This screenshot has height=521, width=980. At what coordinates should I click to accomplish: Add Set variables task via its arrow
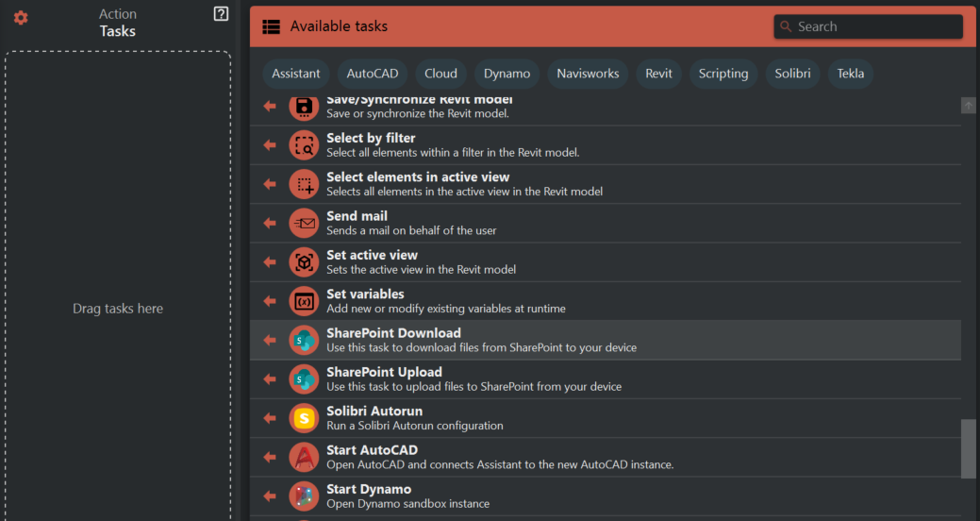pyautogui.click(x=270, y=301)
